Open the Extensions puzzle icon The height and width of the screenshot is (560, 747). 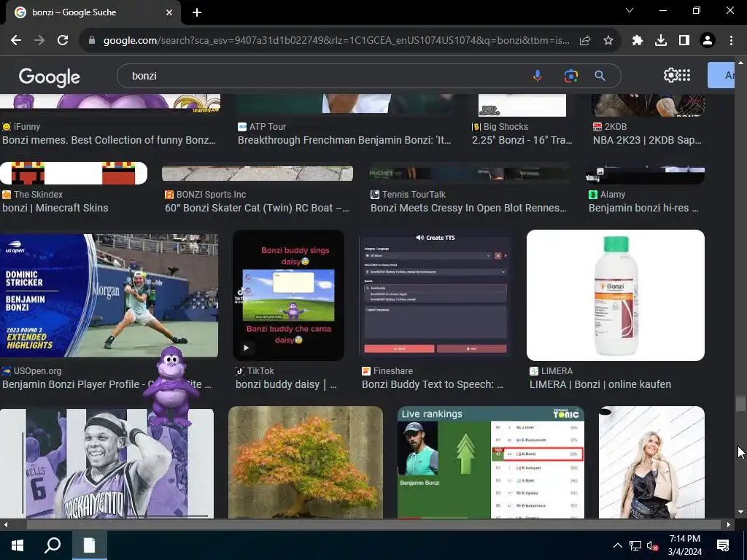pos(638,41)
